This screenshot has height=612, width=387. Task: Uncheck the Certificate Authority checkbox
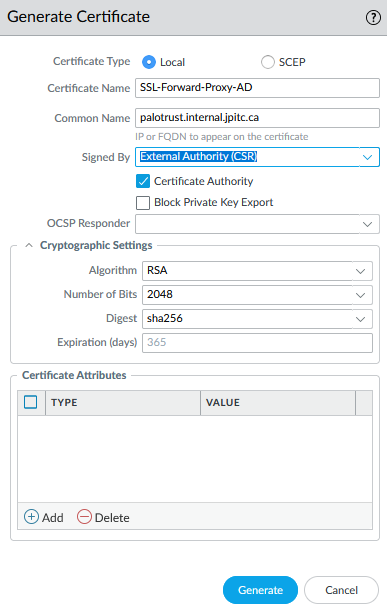click(x=143, y=181)
